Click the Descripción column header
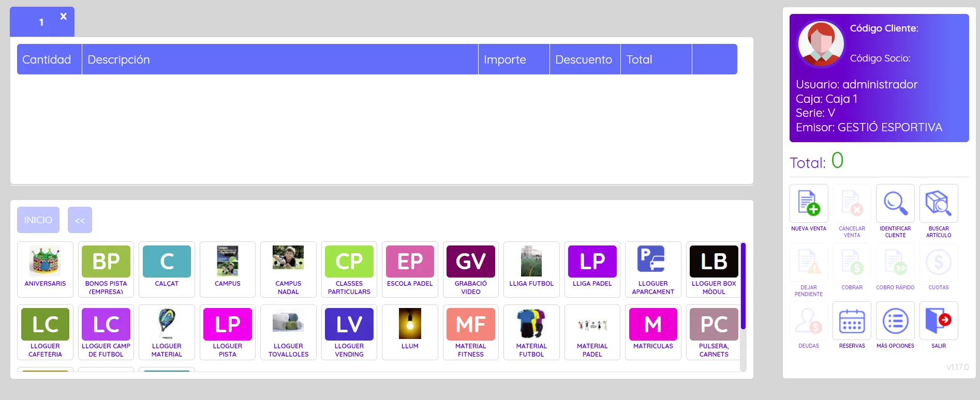The image size is (980, 400). (x=280, y=59)
